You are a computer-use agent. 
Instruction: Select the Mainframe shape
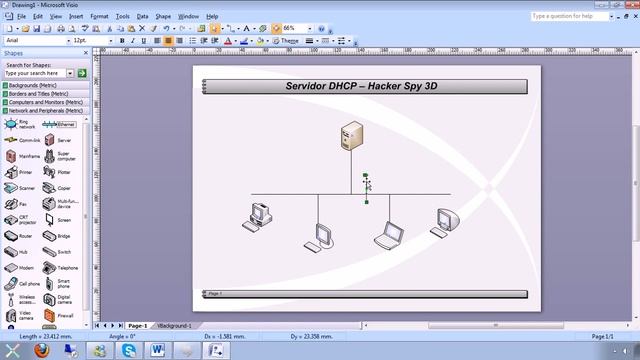pyautogui.click(x=22, y=156)
